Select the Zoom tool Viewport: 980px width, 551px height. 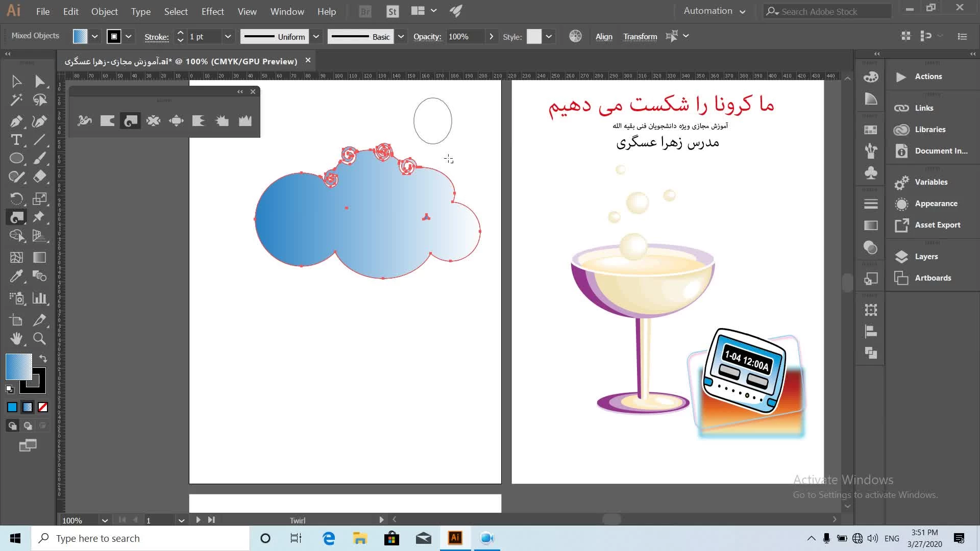39,338
